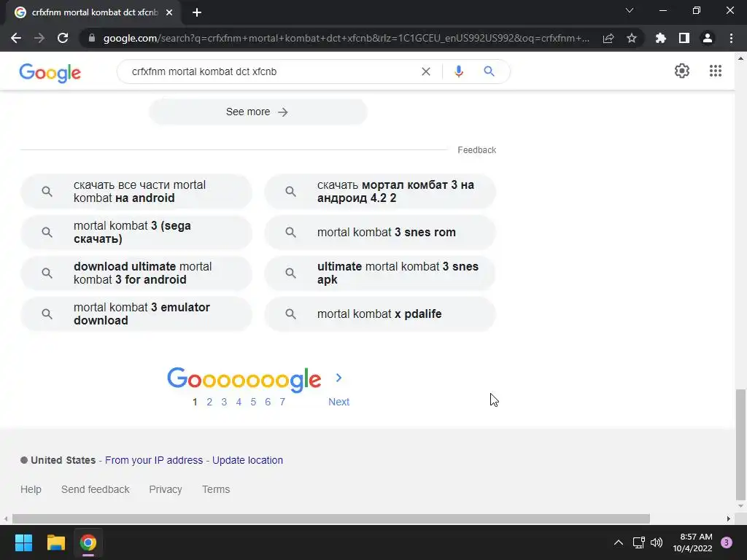This screenshot has width=747, height=560.
Task: Open Windows Start menu
Action: click(x=23, y=542)
